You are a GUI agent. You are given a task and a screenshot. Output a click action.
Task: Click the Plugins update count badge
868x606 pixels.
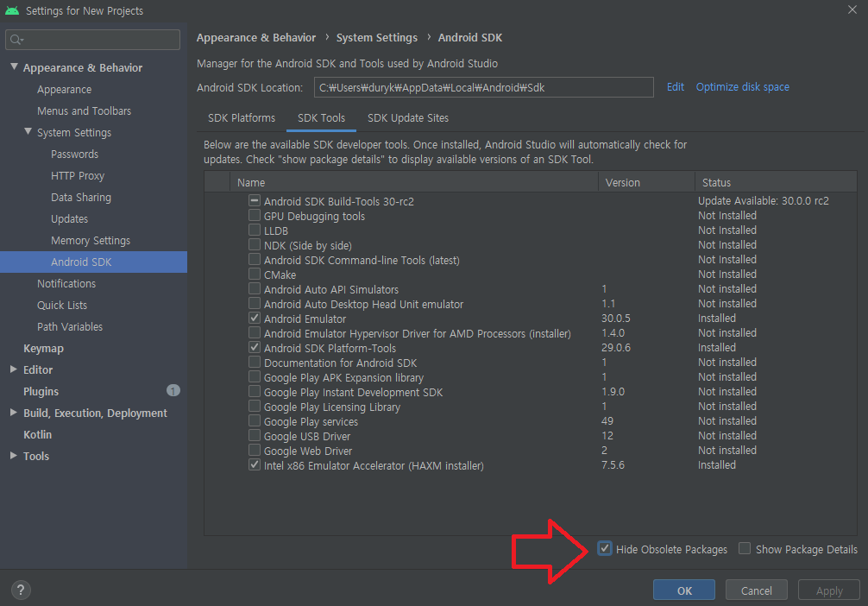173,390
